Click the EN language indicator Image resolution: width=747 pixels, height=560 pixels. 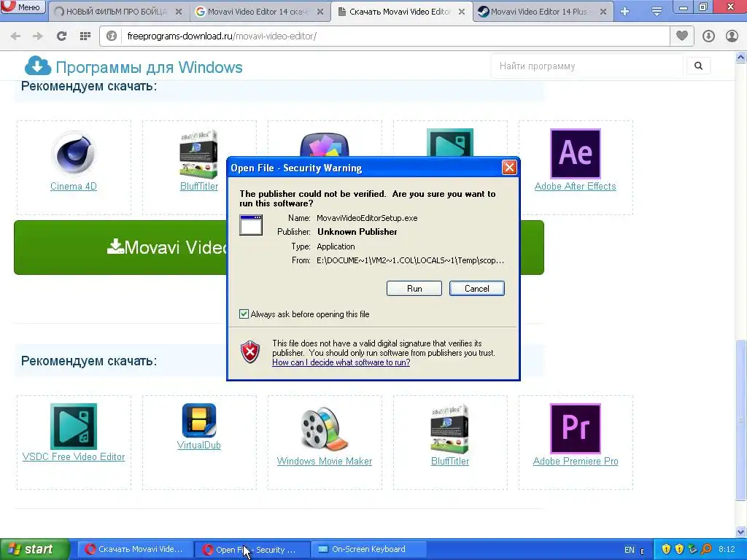[x=630, y=550]
